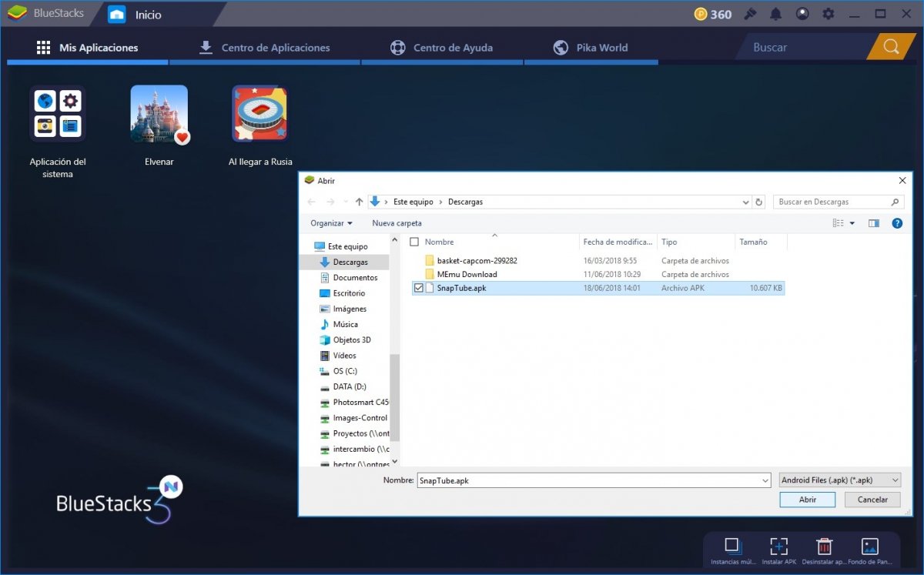Open the pin/theme icon in BlueStacks title bar

click(751, 14)
